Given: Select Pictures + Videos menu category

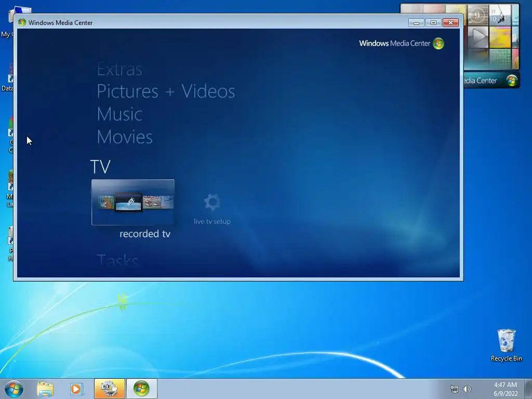Looking at the screenshot, I should (166, 91).
